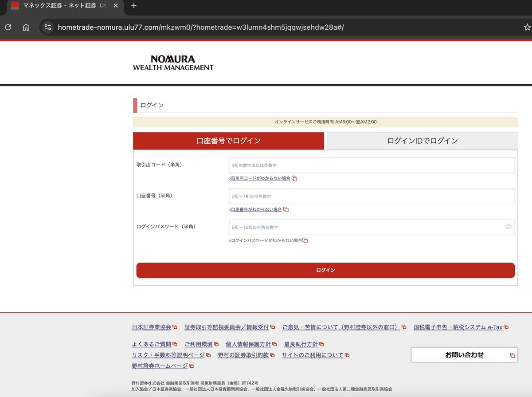Open the 日本証券業協会 footer link
Image resolution: width=532 pixels, height=397 pixels.
coord(152,327)
